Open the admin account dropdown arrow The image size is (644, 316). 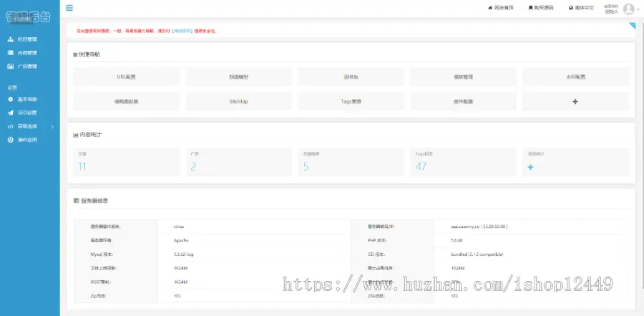[638, 8]
